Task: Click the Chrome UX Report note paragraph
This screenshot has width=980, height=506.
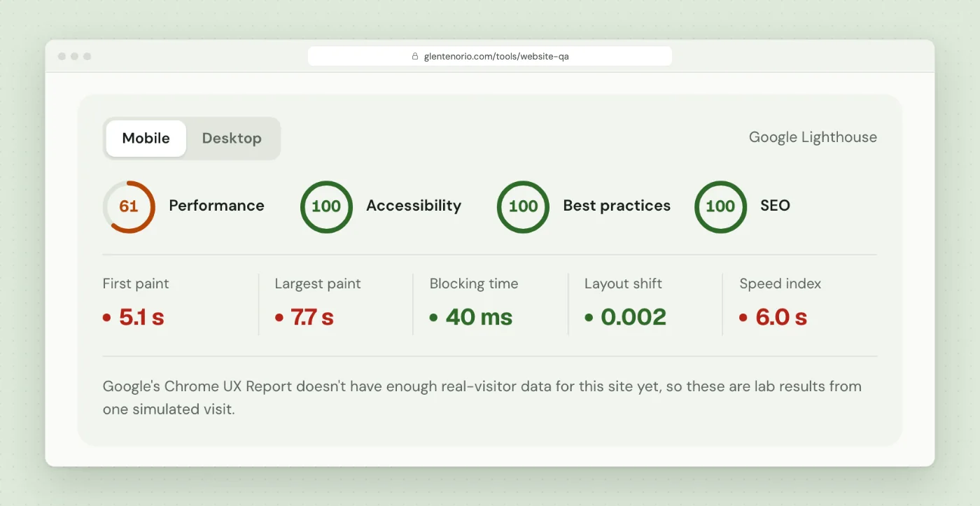Action: (482, 398)
